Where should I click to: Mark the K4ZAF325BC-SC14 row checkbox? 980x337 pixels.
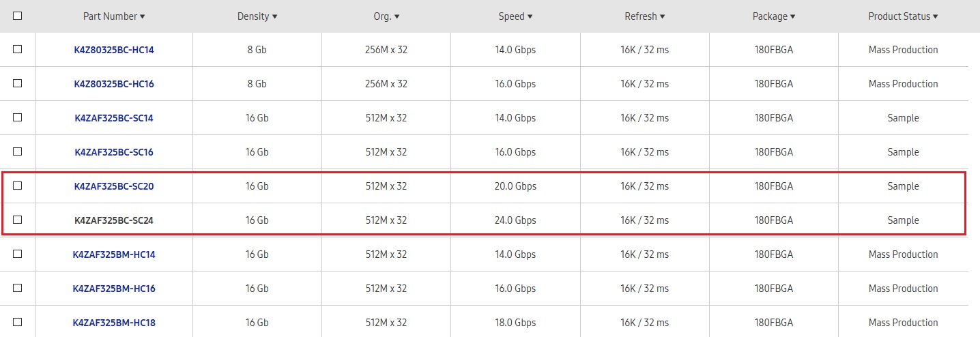tap(18, 117)
